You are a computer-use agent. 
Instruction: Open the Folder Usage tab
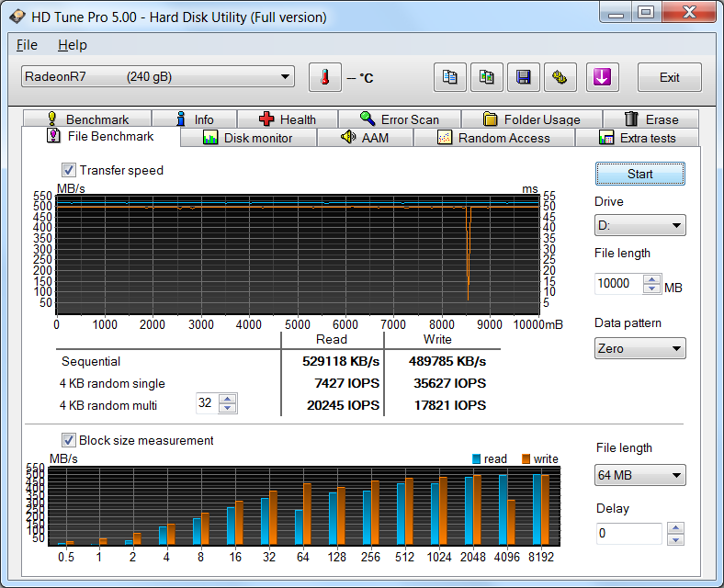[x=531, y=119]
